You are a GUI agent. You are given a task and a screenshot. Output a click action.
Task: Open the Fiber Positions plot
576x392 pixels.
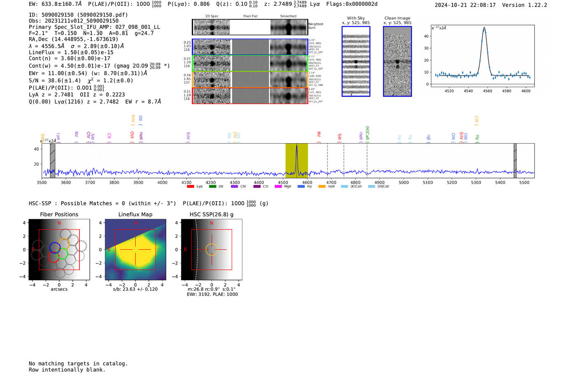pos(59,250)
